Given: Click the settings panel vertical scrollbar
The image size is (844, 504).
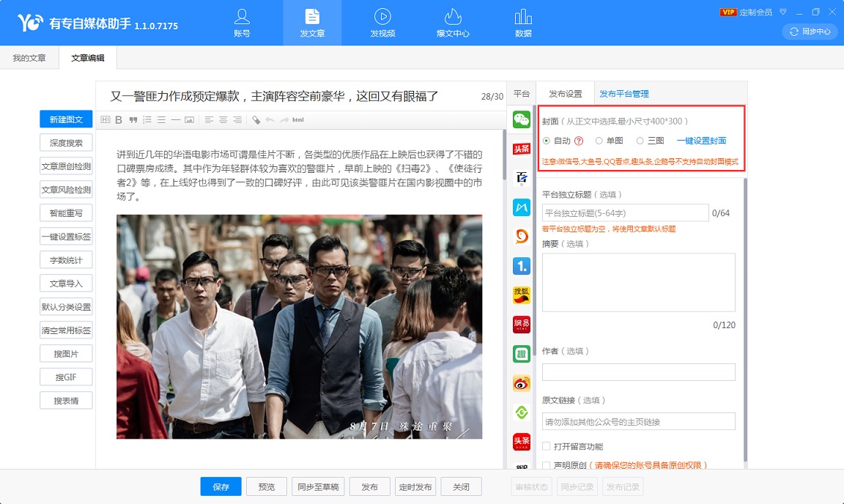Looking at the screenshot, I should coord(745,320).
